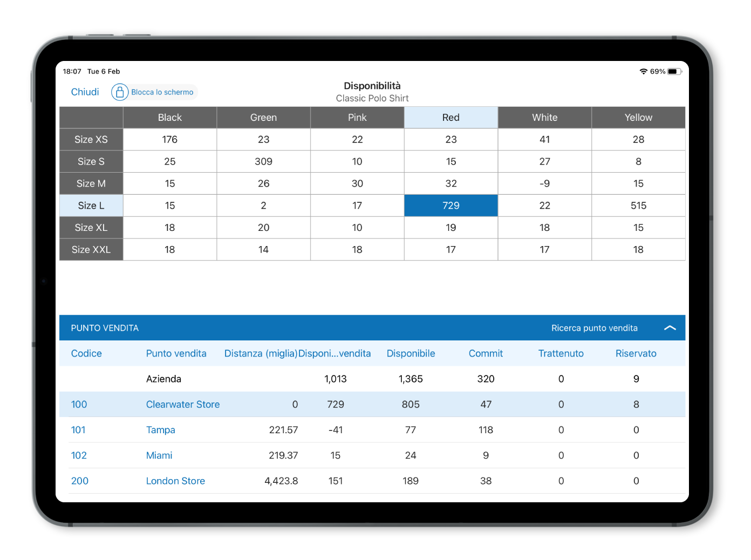Select cell 309 for Green Size S
The width and height of the screenshot is (751, 560).
tap(263, 162)
